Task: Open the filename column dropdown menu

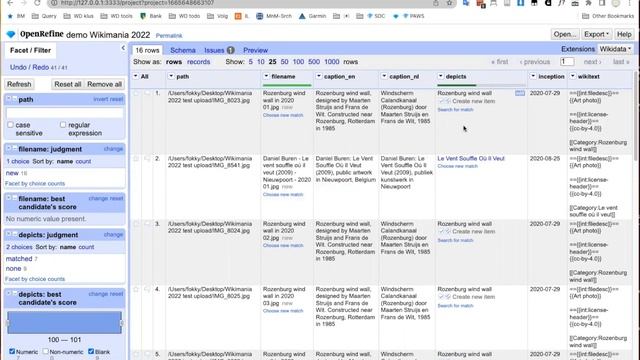Action: coord(266,76)
